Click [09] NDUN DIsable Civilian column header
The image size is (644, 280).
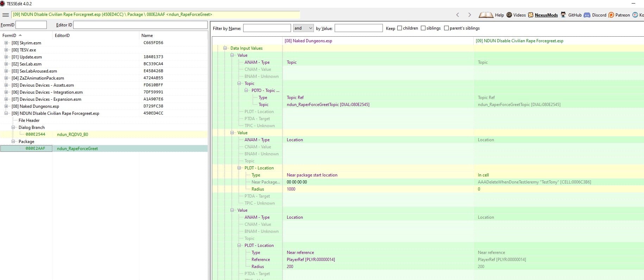pos(559,41)
